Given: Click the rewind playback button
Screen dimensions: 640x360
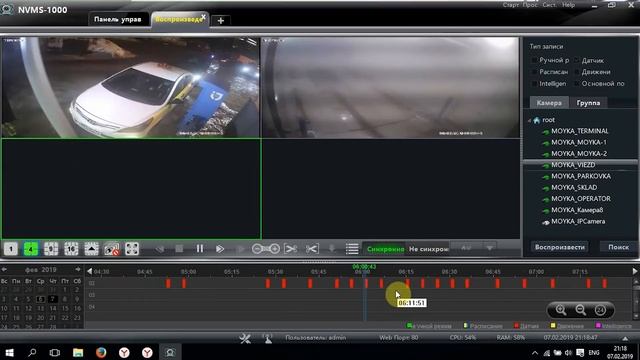Looking at the screenshot, I should pos(160,249).
